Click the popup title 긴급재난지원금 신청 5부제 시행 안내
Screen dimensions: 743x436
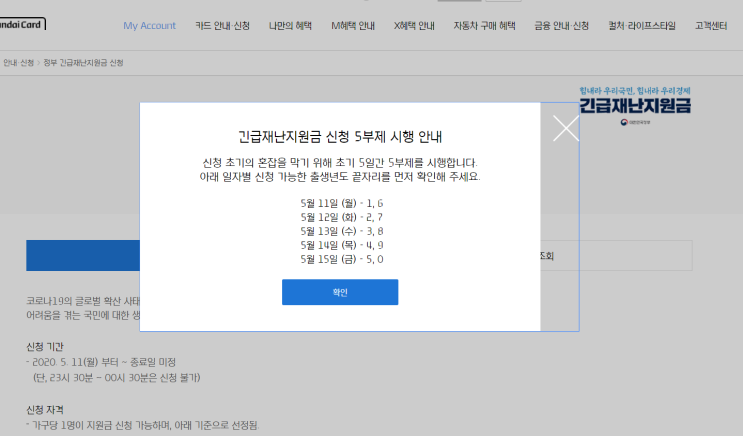340,137
